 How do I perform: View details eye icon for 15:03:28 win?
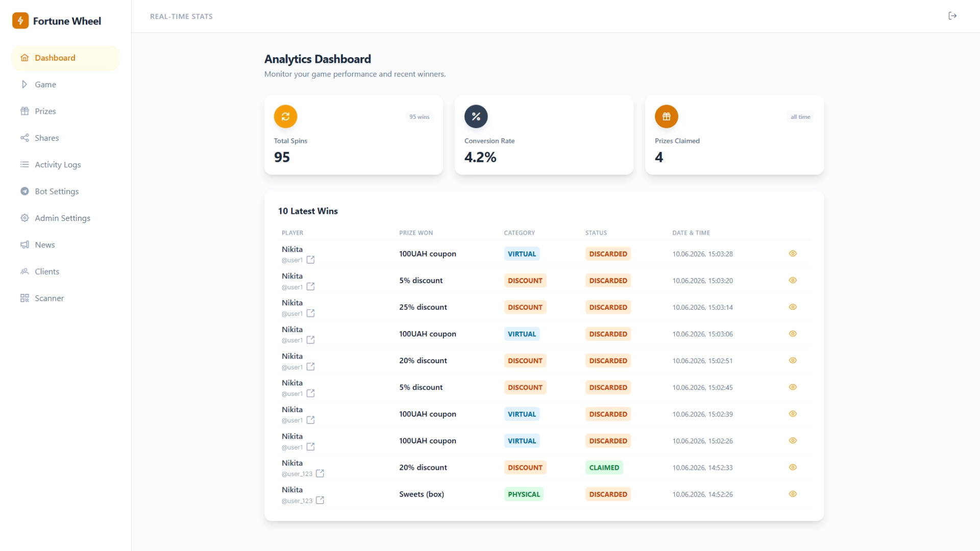[x=793, y=254]
